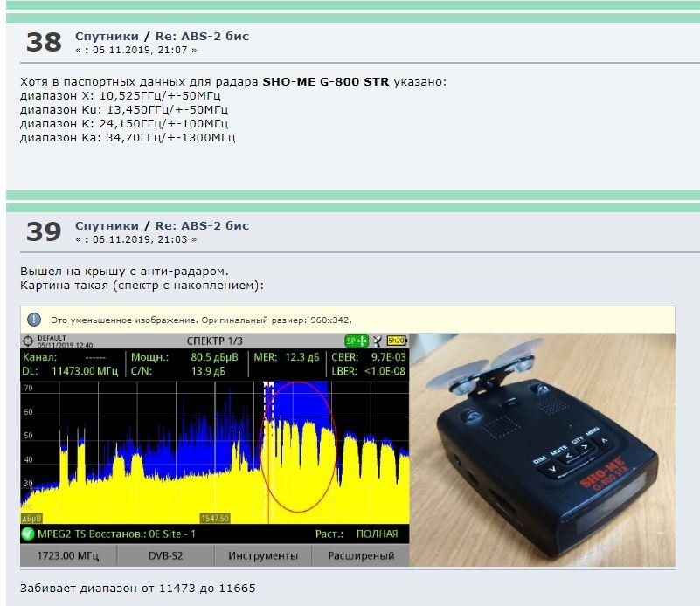Click the СПЕКТР 1/3 title

[215, 341]
